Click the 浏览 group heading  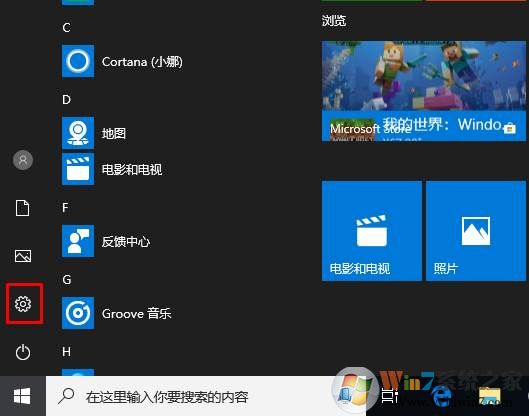point(334,21)
